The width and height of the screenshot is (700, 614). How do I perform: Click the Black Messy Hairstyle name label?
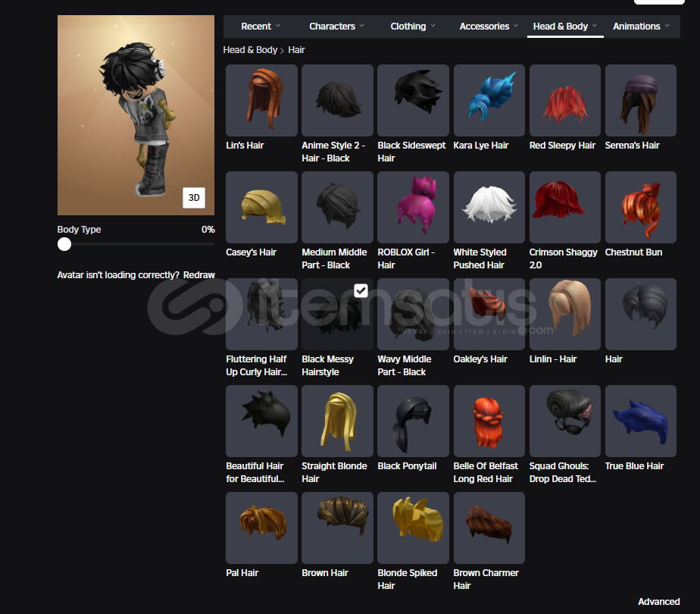point(328,365)
